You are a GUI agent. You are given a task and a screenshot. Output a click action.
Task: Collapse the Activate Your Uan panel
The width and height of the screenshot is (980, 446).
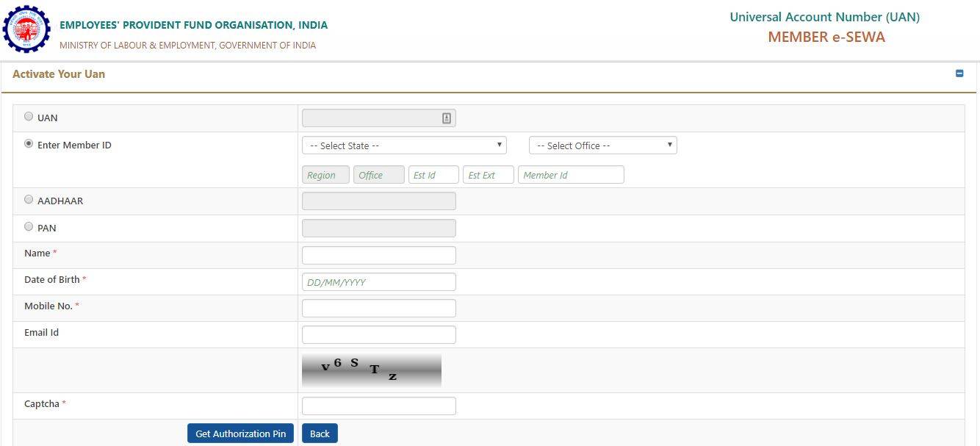coord(959,73)
